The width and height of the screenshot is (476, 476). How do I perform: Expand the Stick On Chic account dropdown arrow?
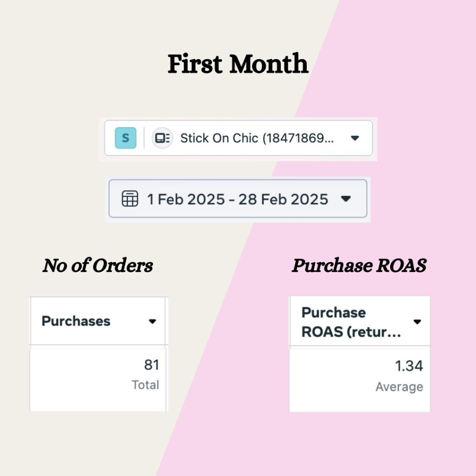[355, 138]
